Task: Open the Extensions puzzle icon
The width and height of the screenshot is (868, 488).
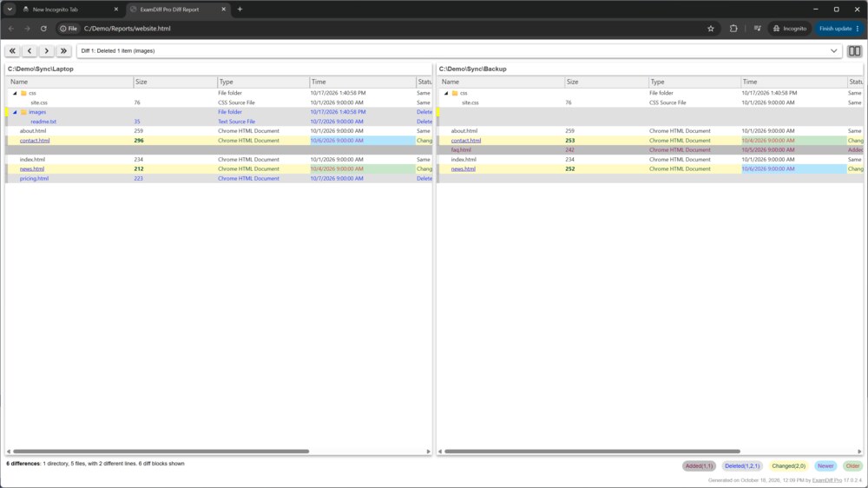Action: click(x=733, y=29)
